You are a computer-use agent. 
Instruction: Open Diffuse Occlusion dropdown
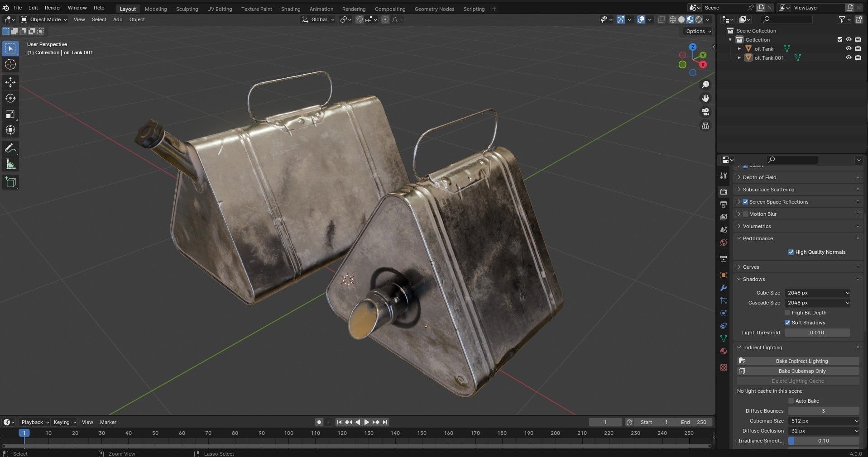[823, 431]
